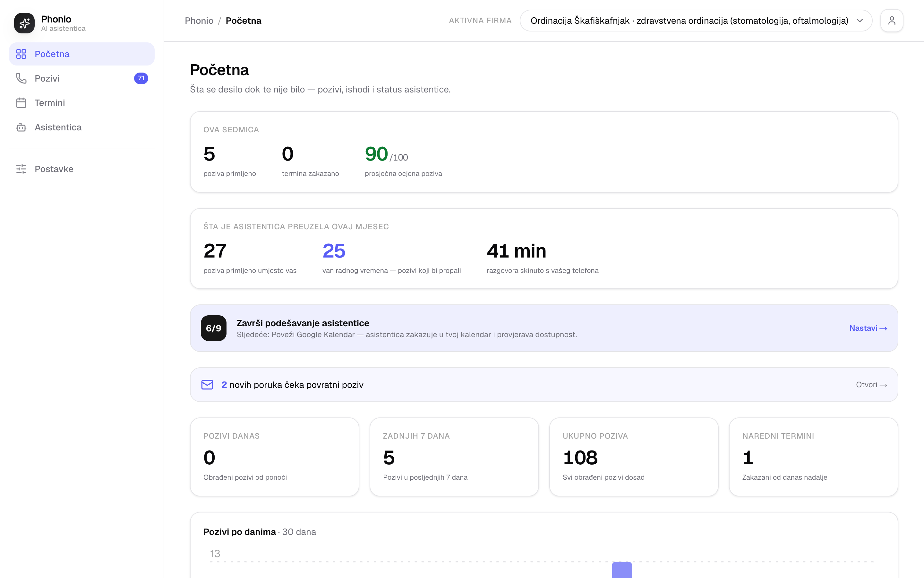The width and height of the screenshot is (924, 578).
Task: Open the user profile icon button
Action: [x=892, y=21]
